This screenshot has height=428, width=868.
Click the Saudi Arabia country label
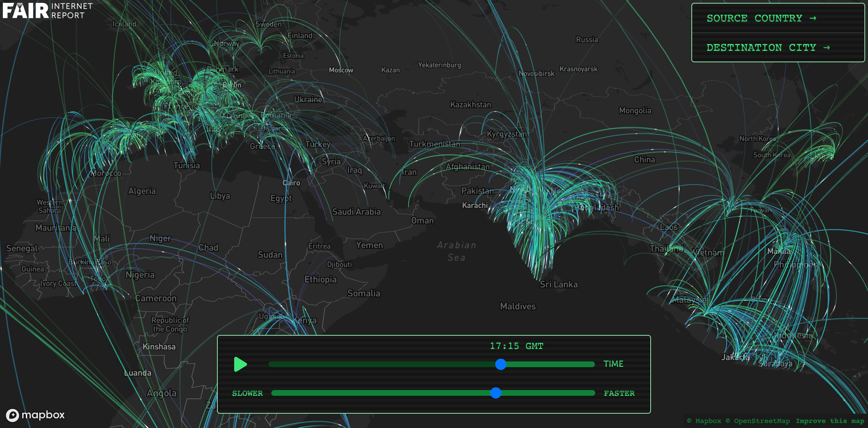356,212
